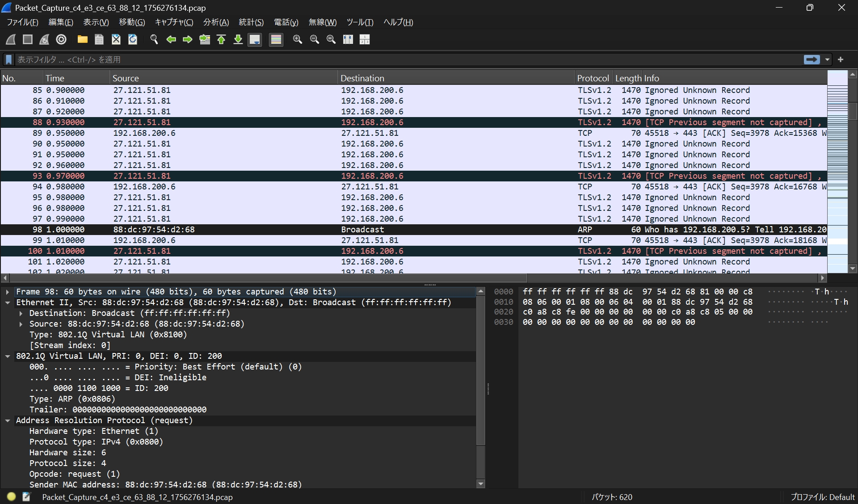This screenshot has height=504, width=858.
Task: Toggle packet colorization button
Action: [x=276, y=39]
